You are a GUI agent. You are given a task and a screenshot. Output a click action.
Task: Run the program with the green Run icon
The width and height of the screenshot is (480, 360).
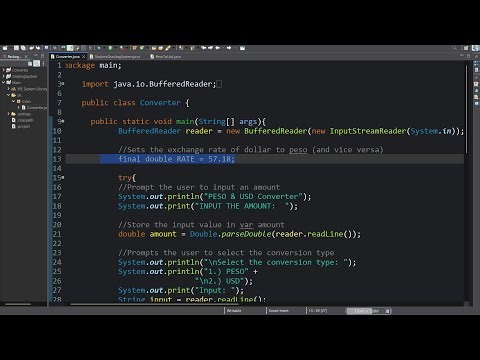pos(110,48)
